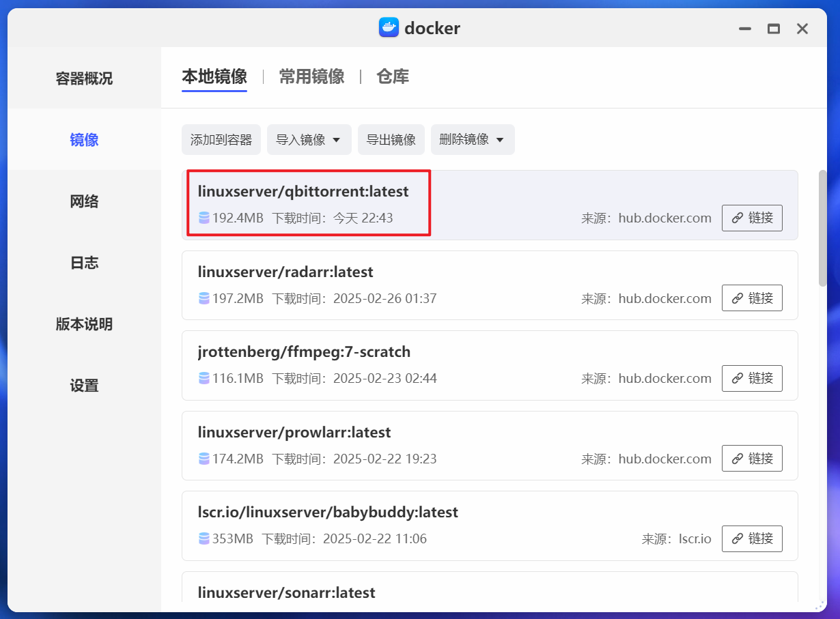
Task: Select lscr.io/linuxserver/babybuddy:latest image name
Action: (x=328, y=512)
